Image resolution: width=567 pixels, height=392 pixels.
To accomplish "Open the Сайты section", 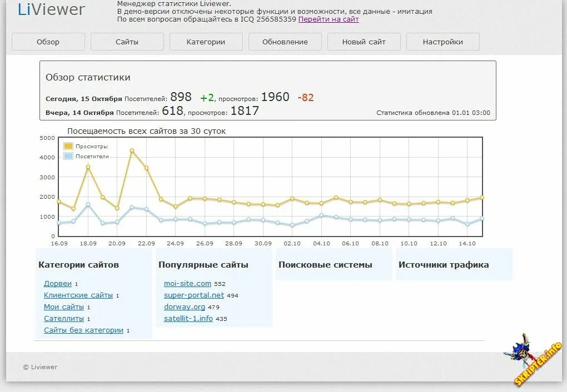I will tap(127, 41).
